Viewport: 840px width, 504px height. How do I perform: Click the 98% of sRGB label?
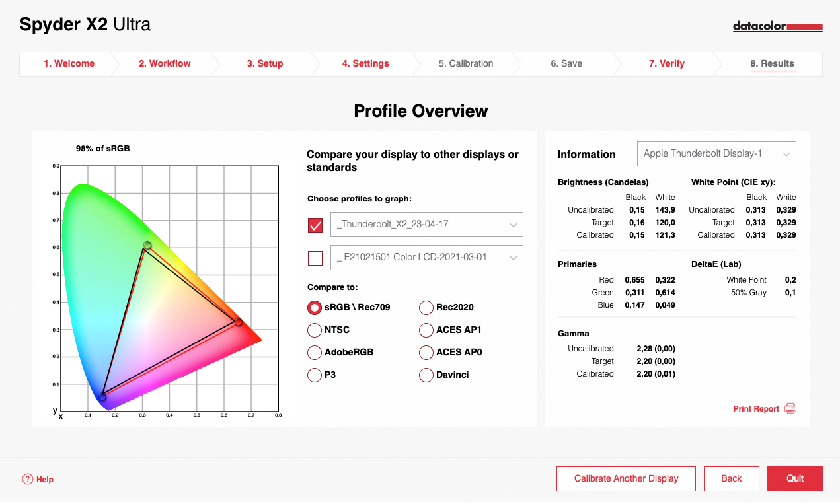(103, 149)
